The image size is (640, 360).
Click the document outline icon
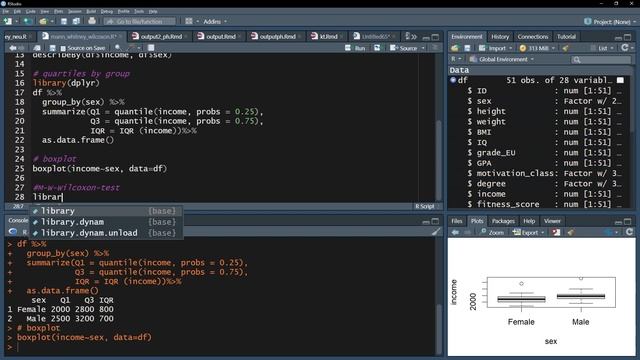[x=435, y=48]
